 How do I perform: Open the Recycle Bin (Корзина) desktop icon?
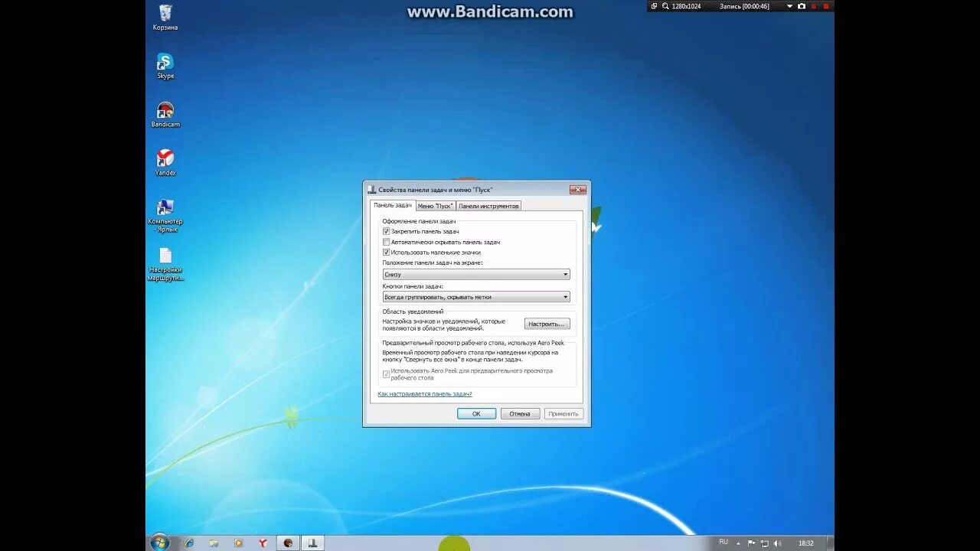point(165,18)
